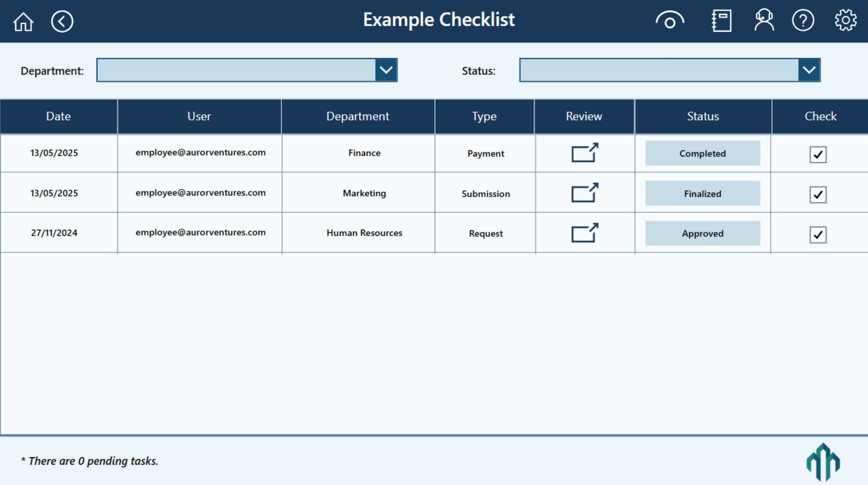
Task: Click the back arrow icon
Action: coord(62,21)
